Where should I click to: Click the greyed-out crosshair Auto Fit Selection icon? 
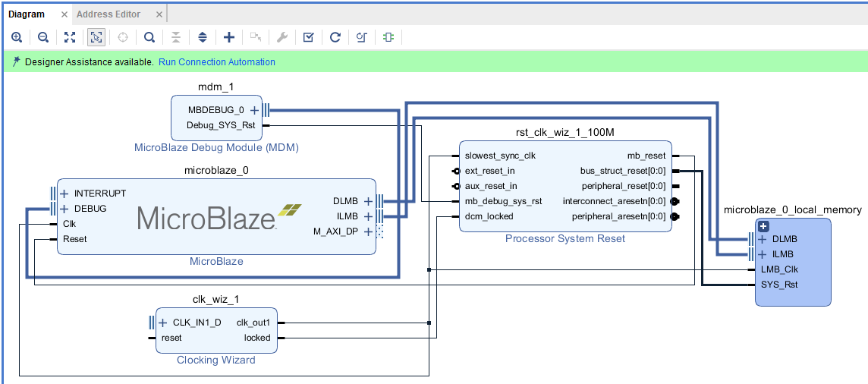point(123,37)
